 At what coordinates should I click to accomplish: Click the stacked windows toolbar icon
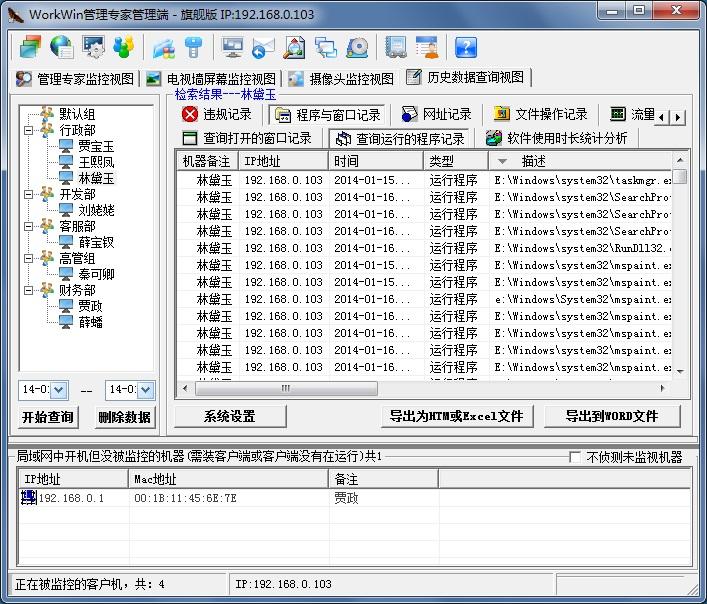[30, 47]
